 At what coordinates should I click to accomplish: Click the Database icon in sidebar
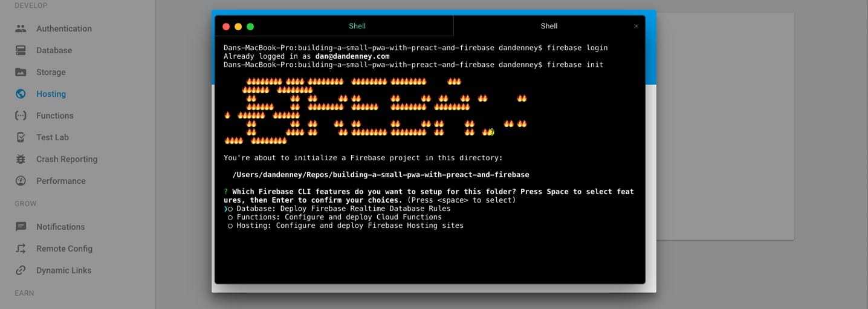click(x=21, y=50)
